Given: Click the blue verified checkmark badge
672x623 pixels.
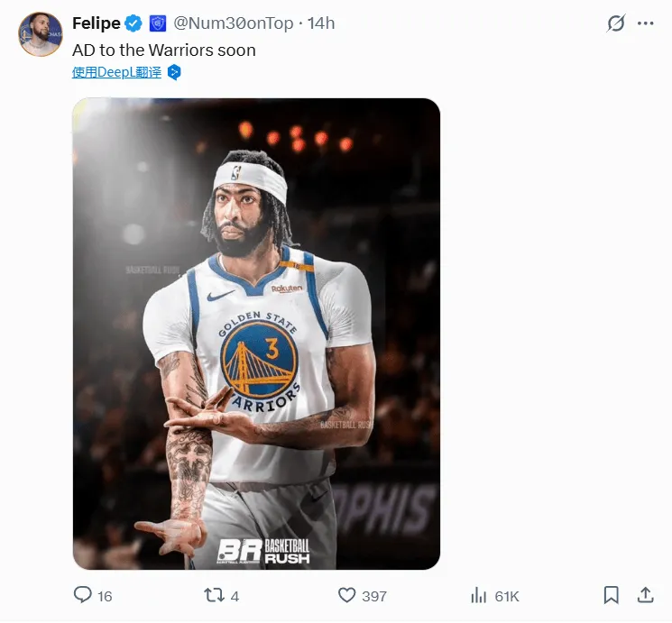Looking at the screenshot, I should 133,23.
